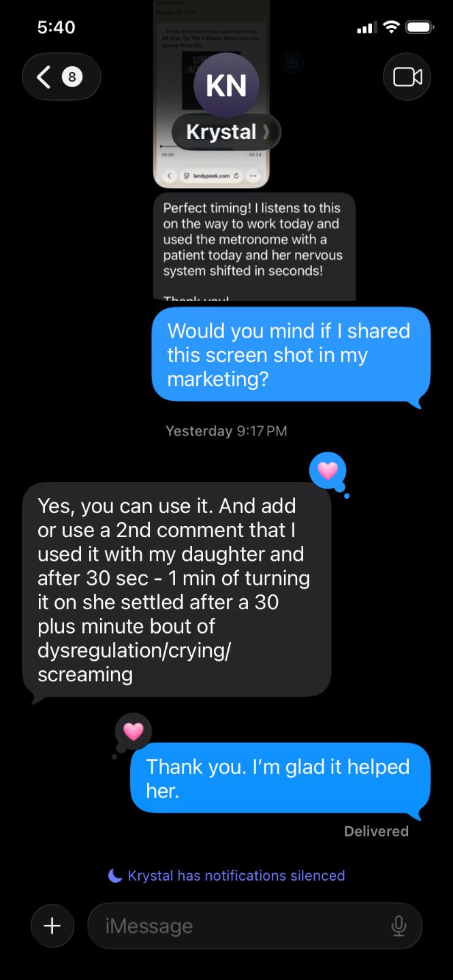Expand Krystal contact details chevron
The height and width of the screenshot is (980, 453).
266,132
